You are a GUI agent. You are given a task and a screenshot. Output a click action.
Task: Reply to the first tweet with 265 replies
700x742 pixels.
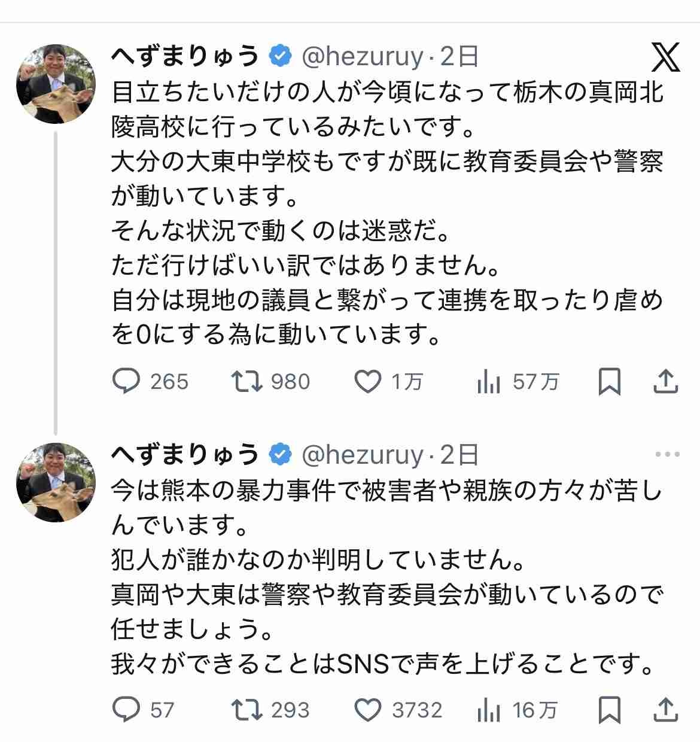point(126,381)
